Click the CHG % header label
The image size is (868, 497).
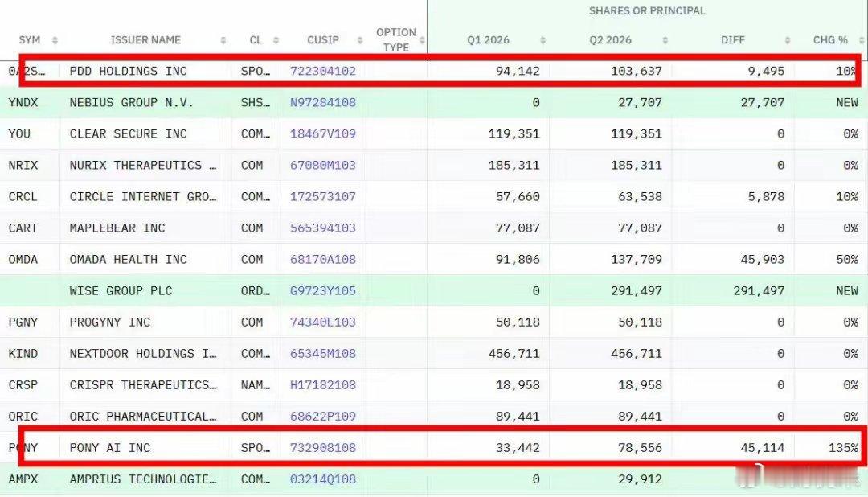click(x=830, y=40)
